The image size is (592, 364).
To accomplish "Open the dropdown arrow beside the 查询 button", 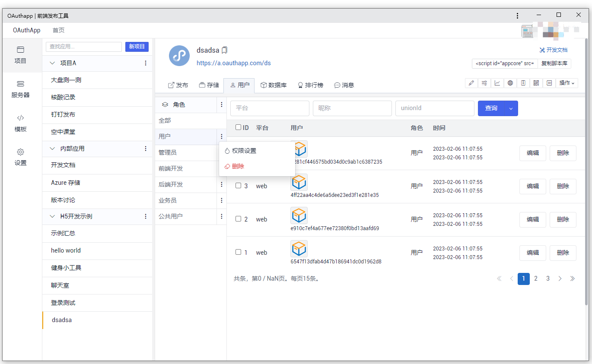I will 511,108.
